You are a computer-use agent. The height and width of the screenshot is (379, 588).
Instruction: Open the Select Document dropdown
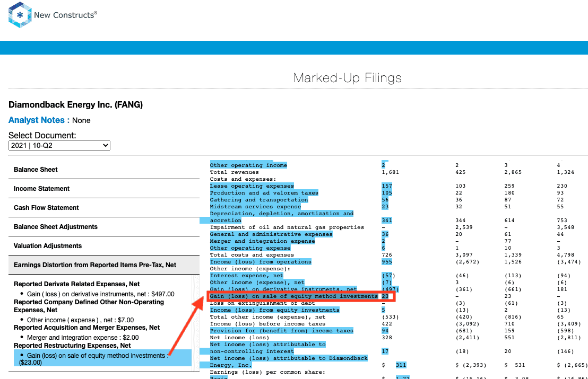point(59,145)
